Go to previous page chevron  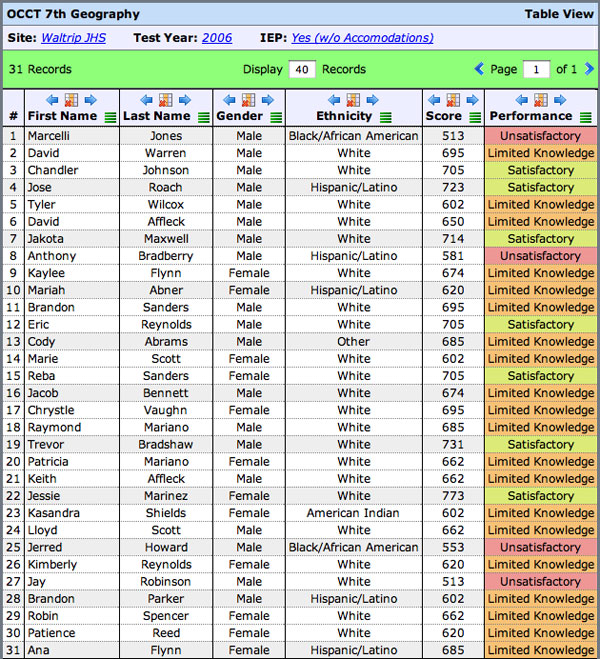click(479, 69)
